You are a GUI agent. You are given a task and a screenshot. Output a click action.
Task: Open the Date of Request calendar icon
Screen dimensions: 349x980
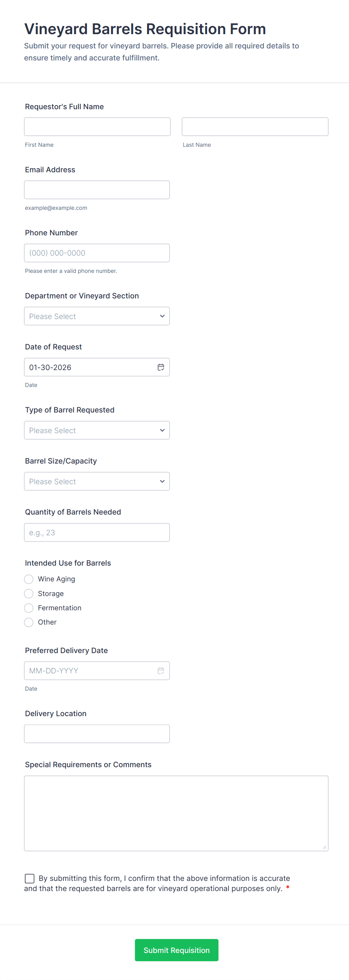[x=161, y=367]
